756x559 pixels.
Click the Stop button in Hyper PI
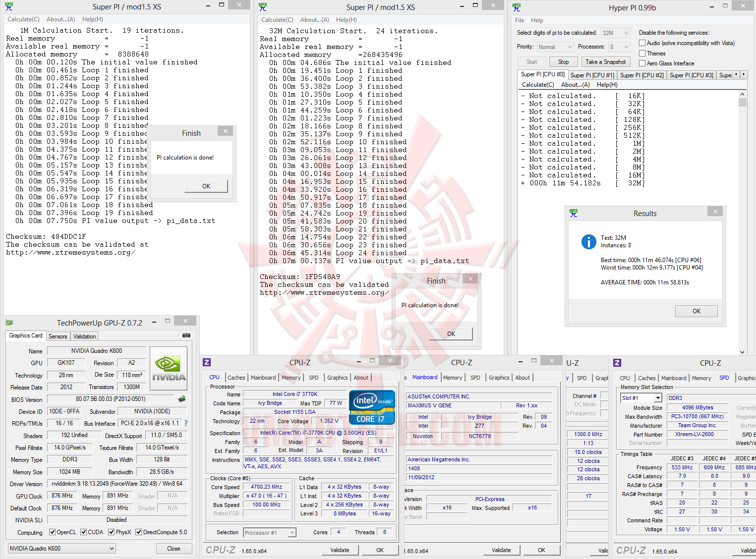point(564,62)
